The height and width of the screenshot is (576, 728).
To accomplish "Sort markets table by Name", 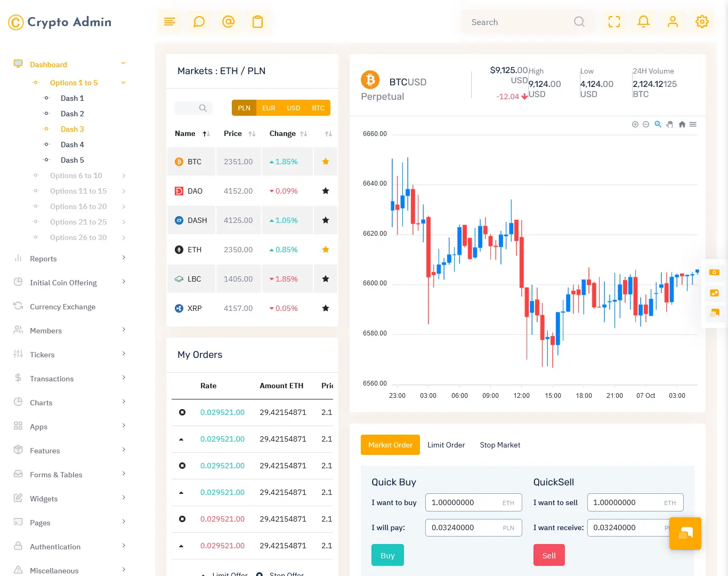I will tap(192, 133).
